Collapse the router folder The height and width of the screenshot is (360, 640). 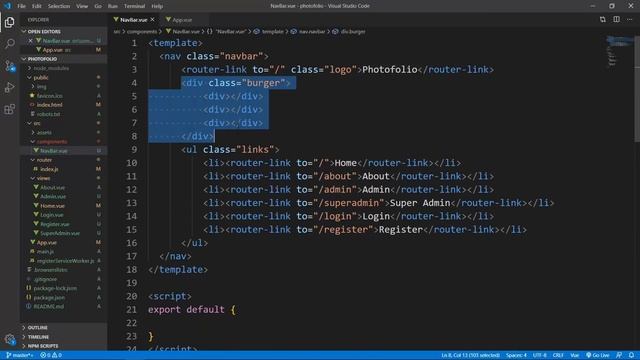click(44, 160)
